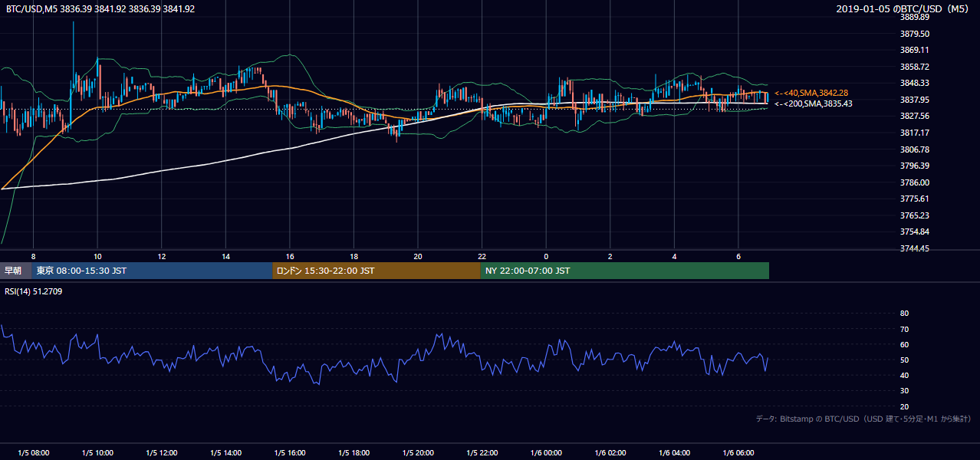Click the 東京 08:00-15:30 JST session bar
The height and width of the screenshot is (460, 980).
152,271
